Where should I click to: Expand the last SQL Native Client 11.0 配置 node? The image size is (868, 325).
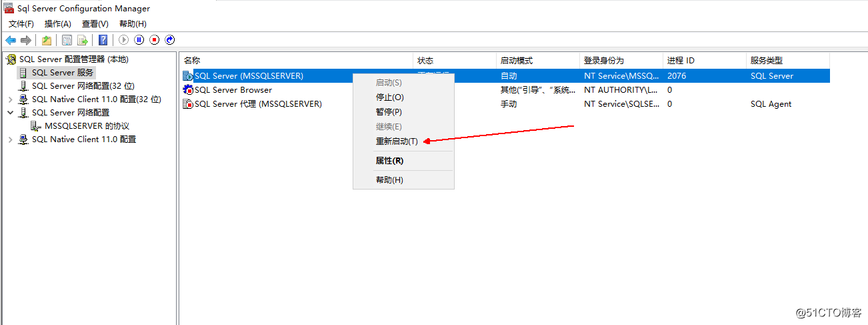10,139
